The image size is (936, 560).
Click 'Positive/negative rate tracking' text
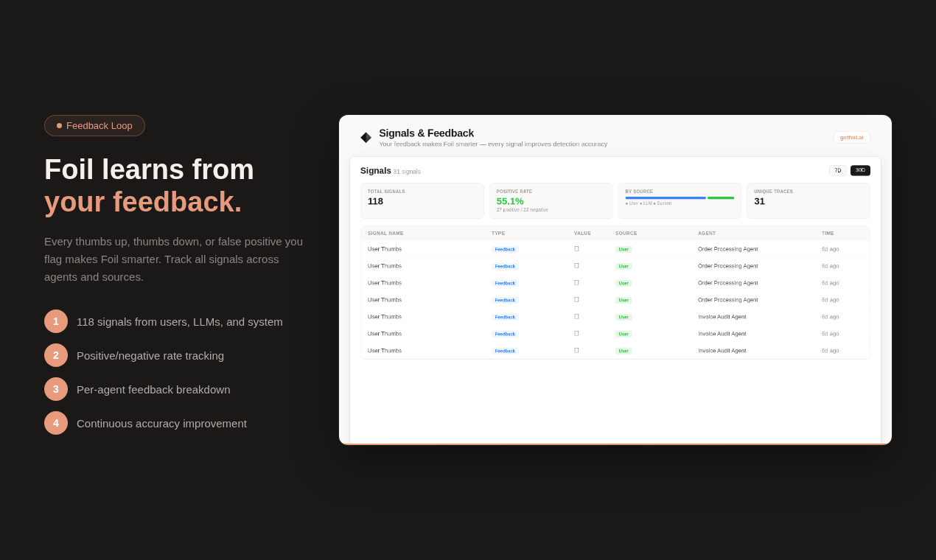click(x=150, y=356)
